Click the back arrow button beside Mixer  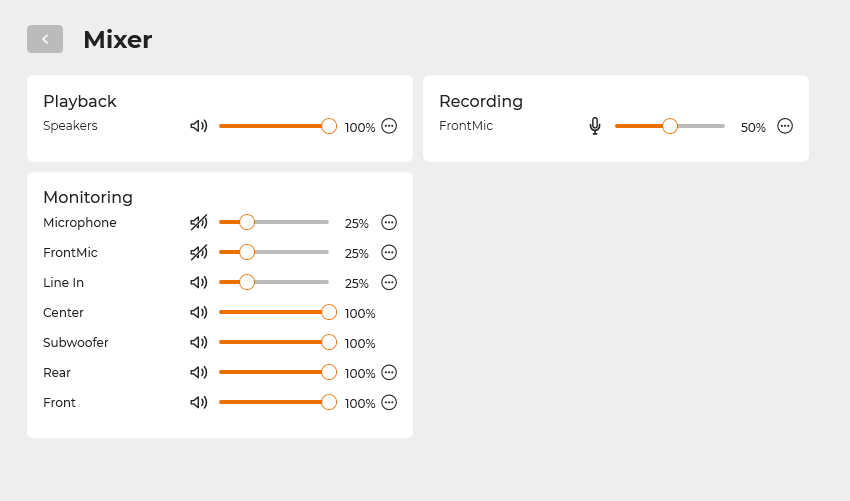pos(45,39)
